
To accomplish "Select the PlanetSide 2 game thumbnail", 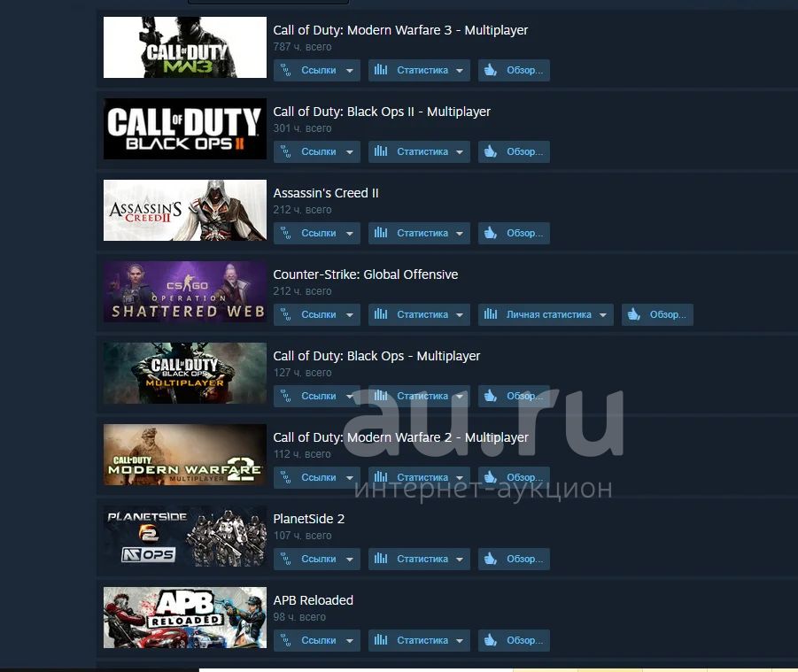I will pos(185,536).
